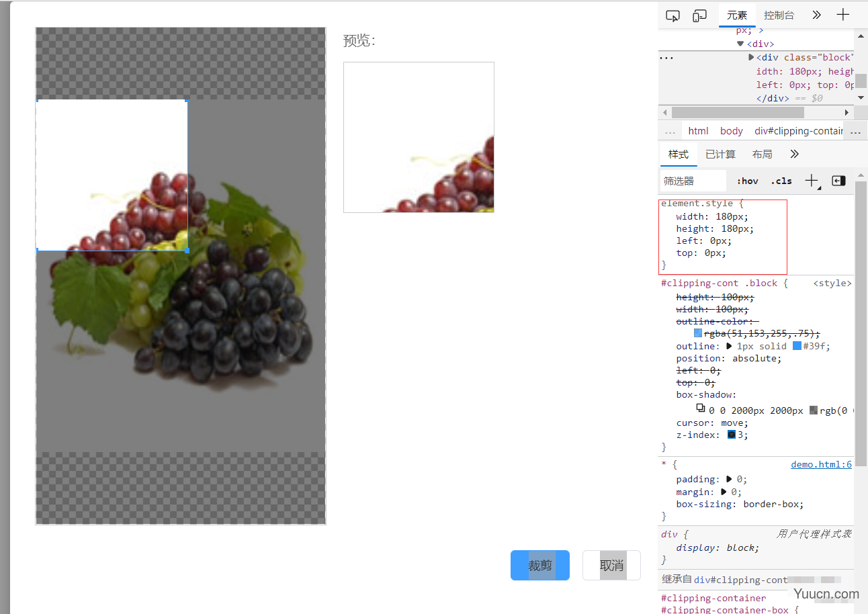Screen dimensions: 868x614
Task: Click the 裁剪 crop button
Action: [x=540, y=565]
